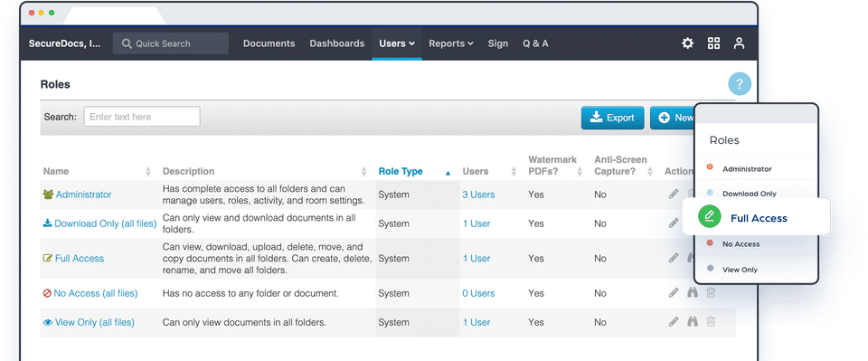This screenshot has height=361, width=868.
Task: Preview No Access role with binoculars icon
Action: click(x=692, y=292)
